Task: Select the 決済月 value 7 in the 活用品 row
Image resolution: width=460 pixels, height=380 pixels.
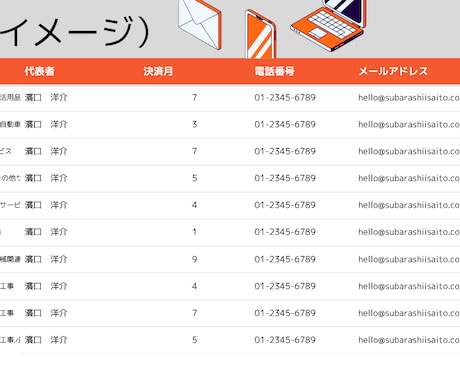Action: pos(194,97)
